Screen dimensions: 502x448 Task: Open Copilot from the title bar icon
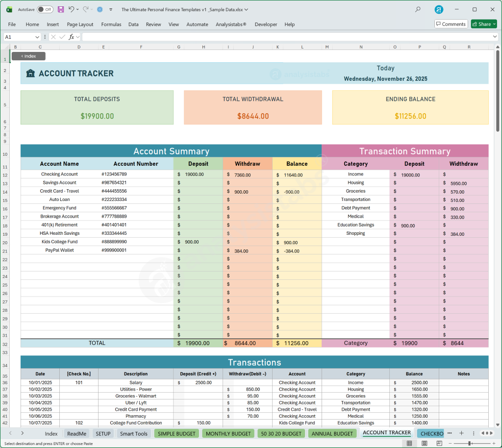point(438,9)
